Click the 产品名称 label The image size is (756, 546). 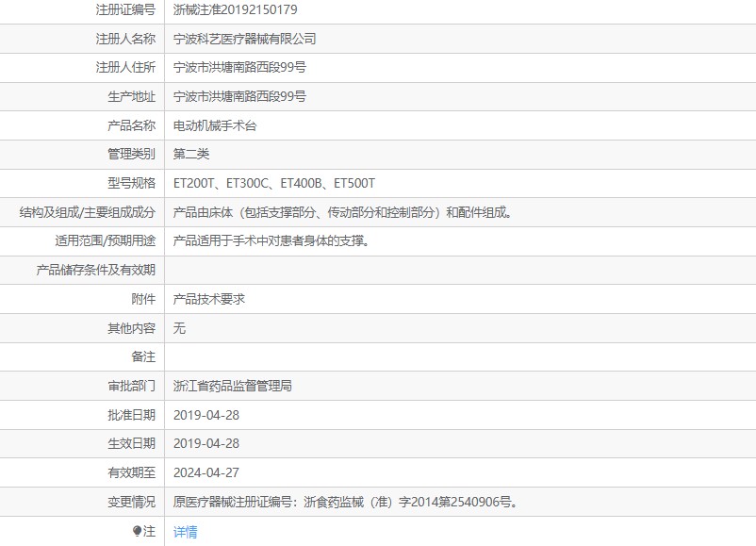pyautogui.click(x=131, y=125)
